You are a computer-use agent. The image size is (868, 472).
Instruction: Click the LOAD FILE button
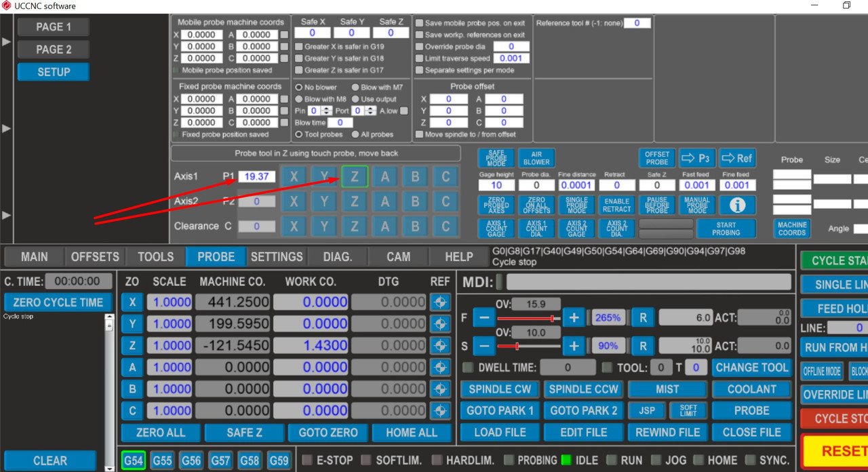[500, 433]
